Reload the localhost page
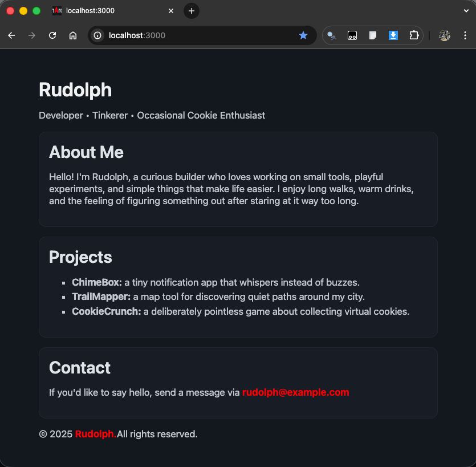 pos(52,35)
